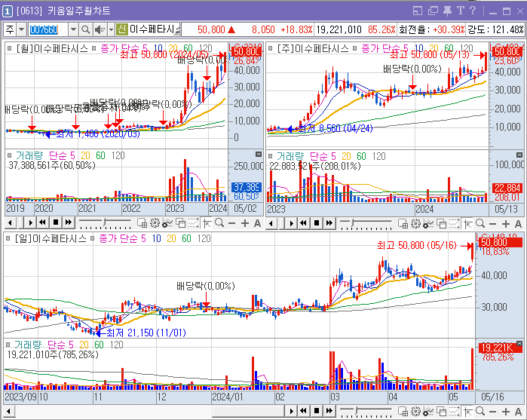The image size is (527, 420).
Task: Play forward in the monthly chart toolbar
Action: click(30, 222)
